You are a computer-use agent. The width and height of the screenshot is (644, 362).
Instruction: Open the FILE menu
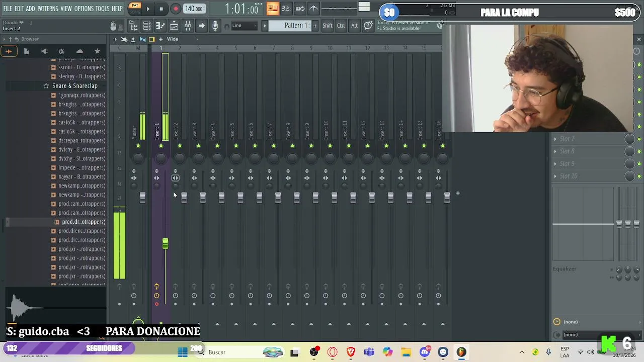[x=8, y=9]
